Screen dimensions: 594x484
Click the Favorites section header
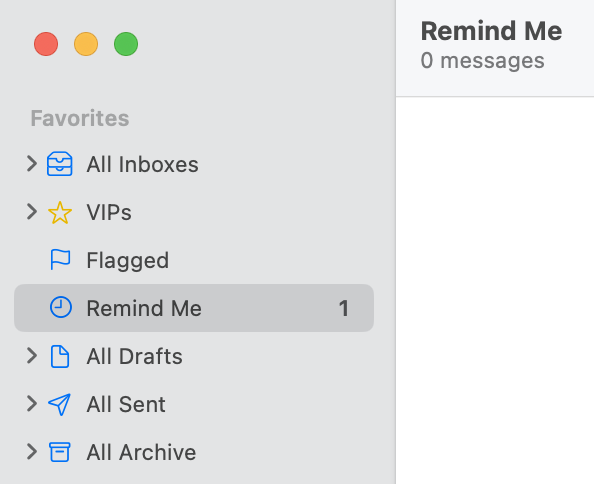(80, 118)
